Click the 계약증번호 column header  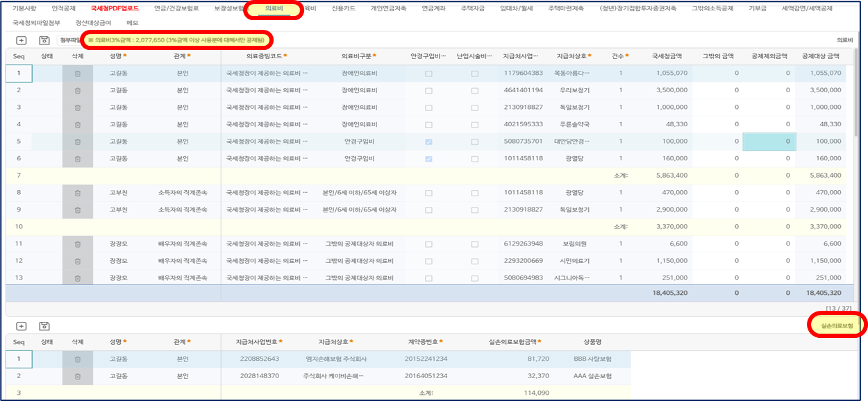click(x=426, y=341)
